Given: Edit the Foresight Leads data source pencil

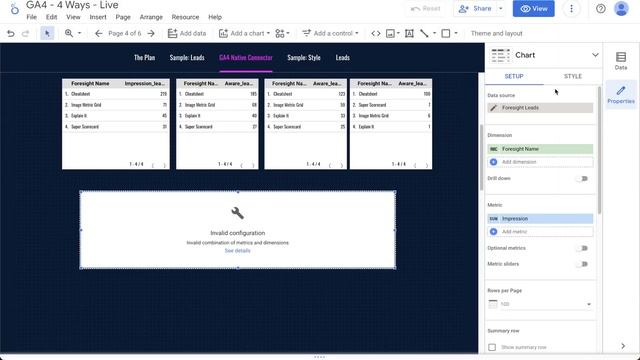Looking at the screenshot, I should tap(493, 108).
